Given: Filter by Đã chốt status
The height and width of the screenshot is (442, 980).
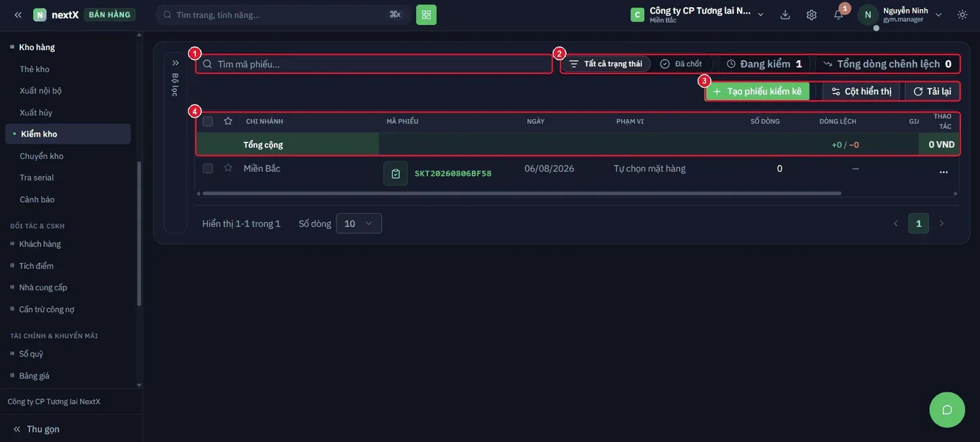Looking at the screenshot, I should 681,64.
